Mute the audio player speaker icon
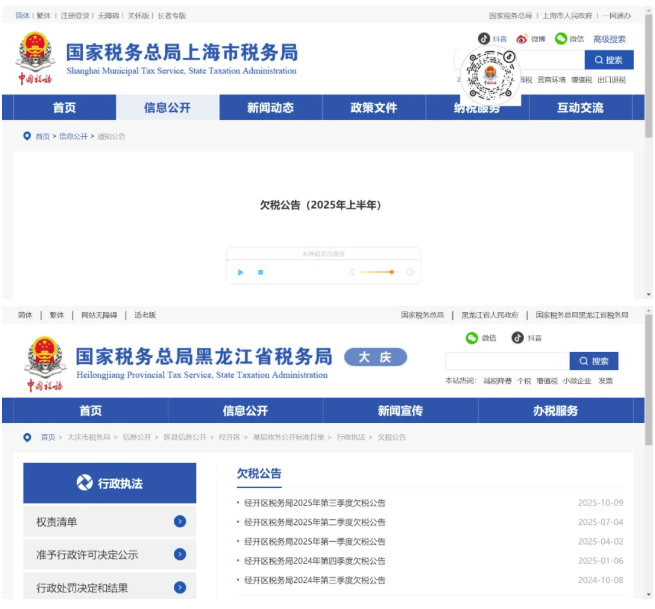Screen dimensions: 655x609 click(x=351, y=272)
